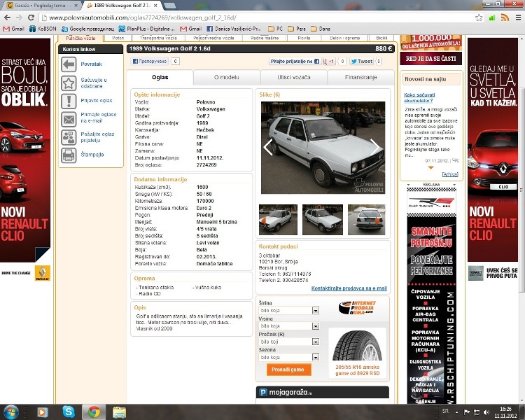525x420 pixels.
Task: Open the Širina tire width dropdown
Action: 315,309
